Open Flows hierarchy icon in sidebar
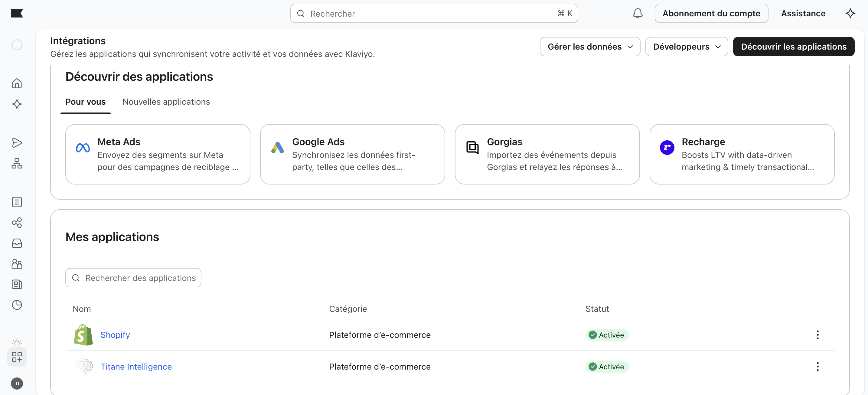The height and width of the screenshot is (395, 868). [17, 163]
